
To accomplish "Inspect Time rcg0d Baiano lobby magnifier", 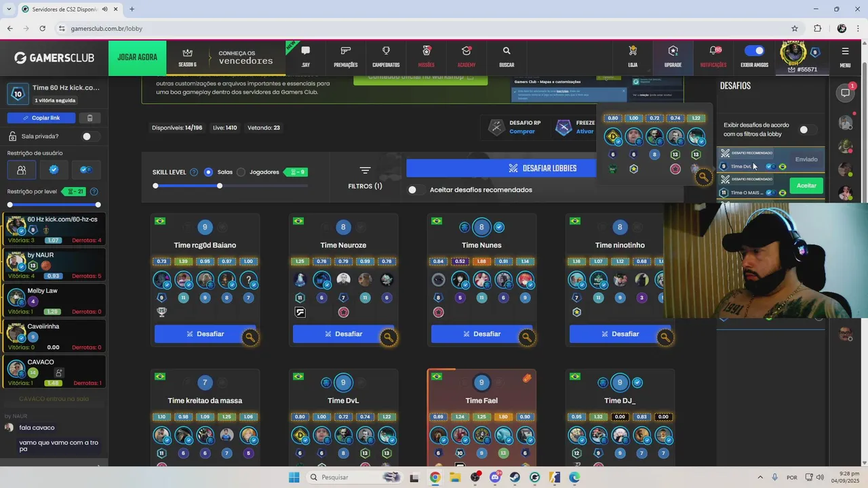I will [x=250, y=337].
